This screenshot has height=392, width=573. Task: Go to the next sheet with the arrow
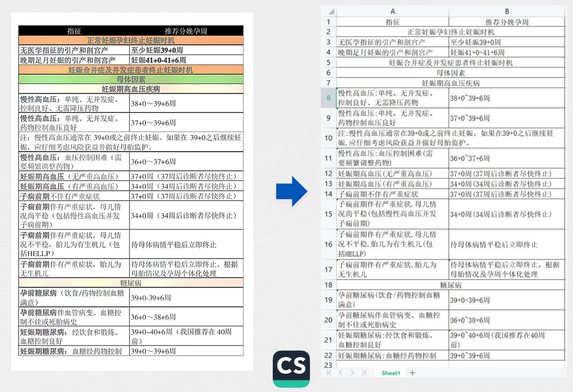(x=352, y=372)
